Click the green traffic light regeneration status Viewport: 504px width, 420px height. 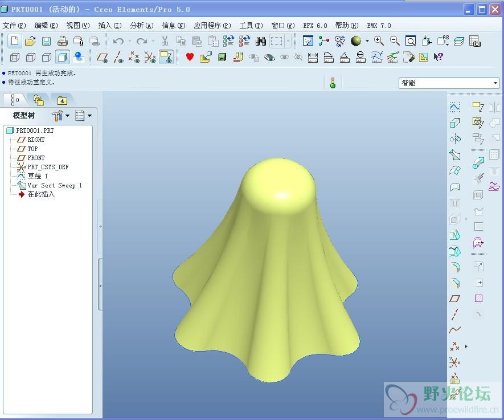pos(333,83)
